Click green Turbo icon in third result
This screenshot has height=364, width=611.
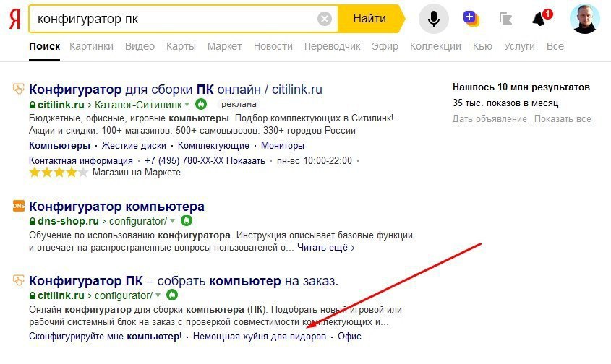pos(172,295)
